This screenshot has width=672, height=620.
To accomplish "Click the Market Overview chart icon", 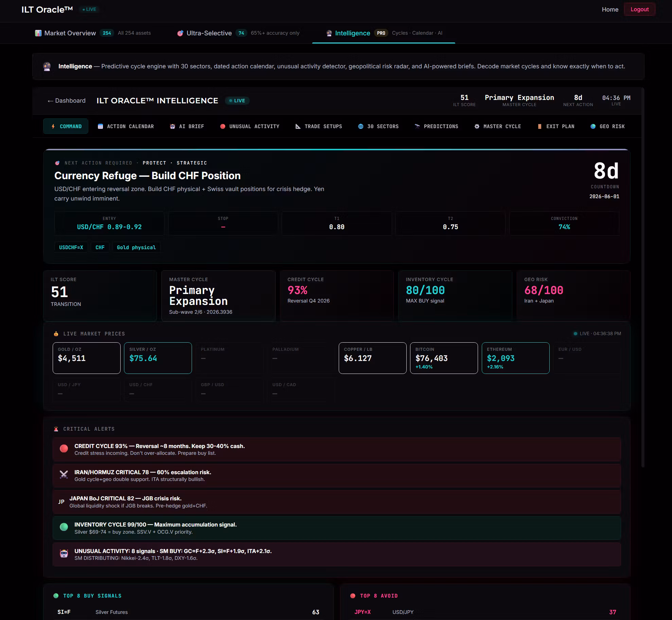I will click(x=38, y=33).
